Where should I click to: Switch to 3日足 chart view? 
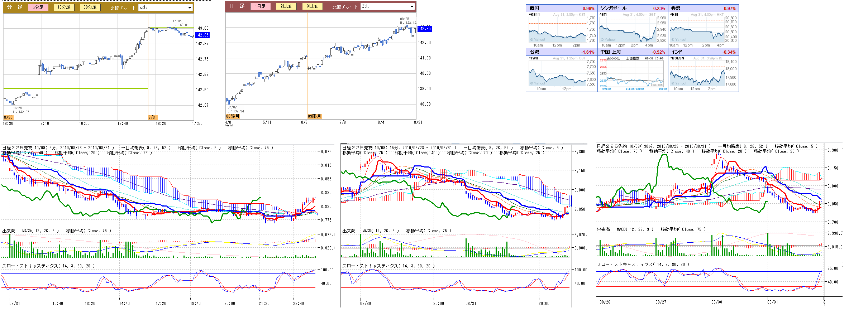[312, 6]
